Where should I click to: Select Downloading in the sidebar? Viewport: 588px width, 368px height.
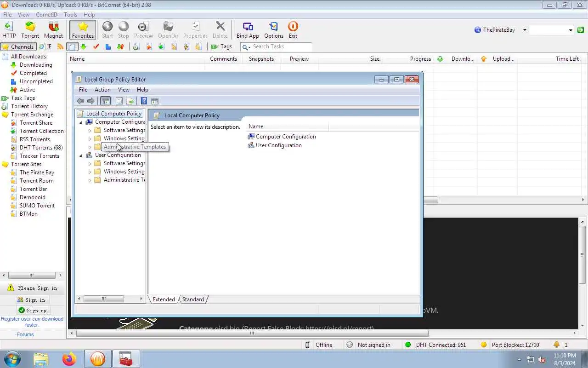pos(36,65)
